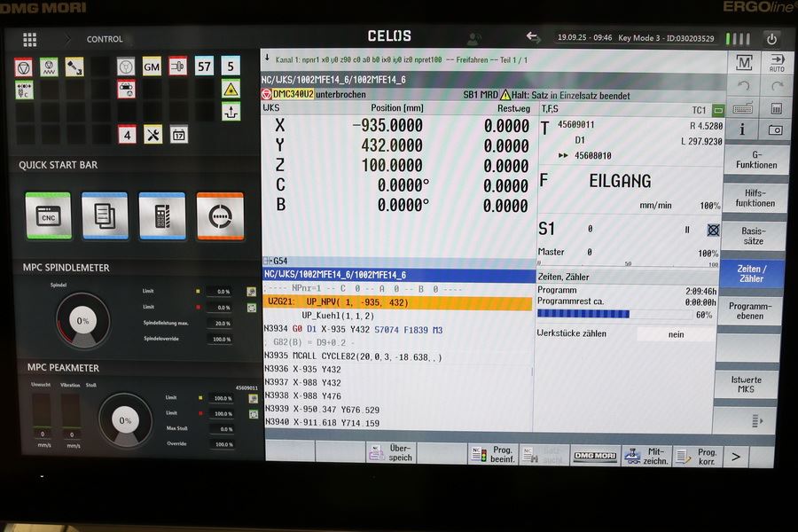Open G-Funktionen softkey
This screenshot has width=798, height=532.
point(756,160)
